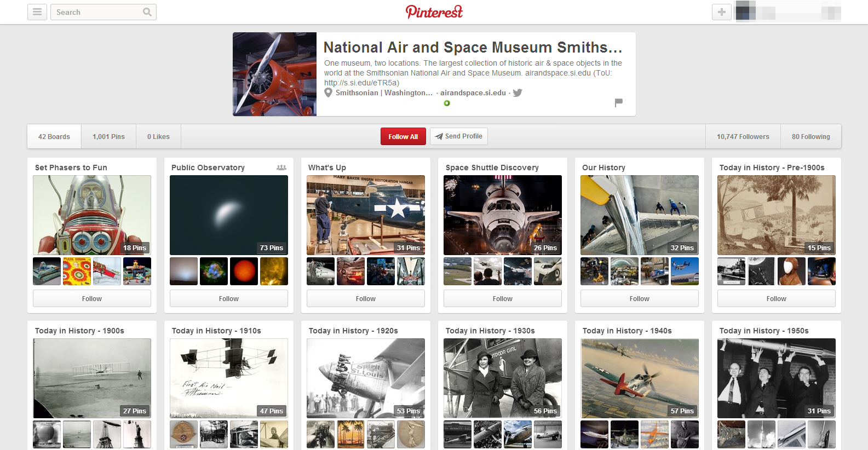Open the What's Up hangar cover image

[x=366, y=215]
